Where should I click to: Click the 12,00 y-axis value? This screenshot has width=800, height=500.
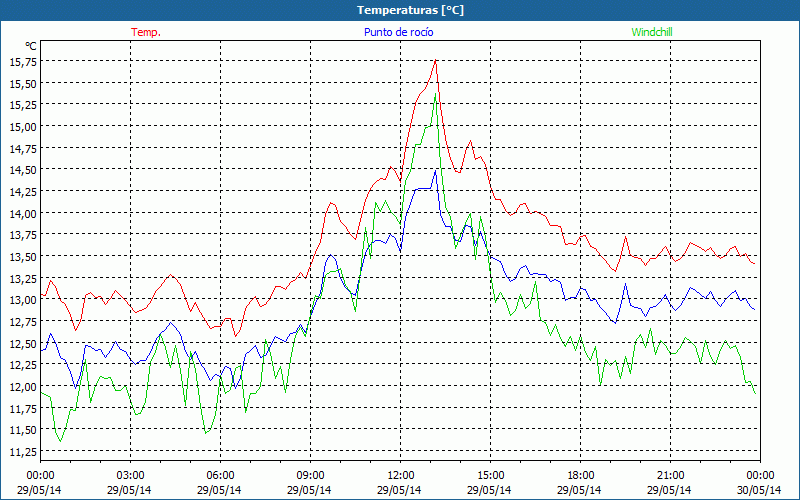click(x=23, y=386)
